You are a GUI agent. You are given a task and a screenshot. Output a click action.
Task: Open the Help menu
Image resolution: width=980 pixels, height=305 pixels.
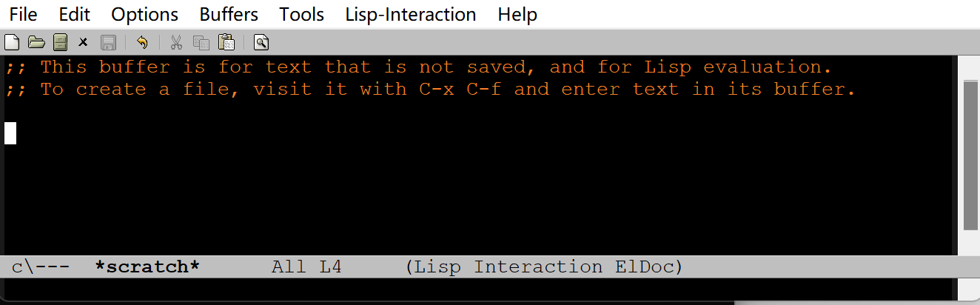(x=517, y=14)
